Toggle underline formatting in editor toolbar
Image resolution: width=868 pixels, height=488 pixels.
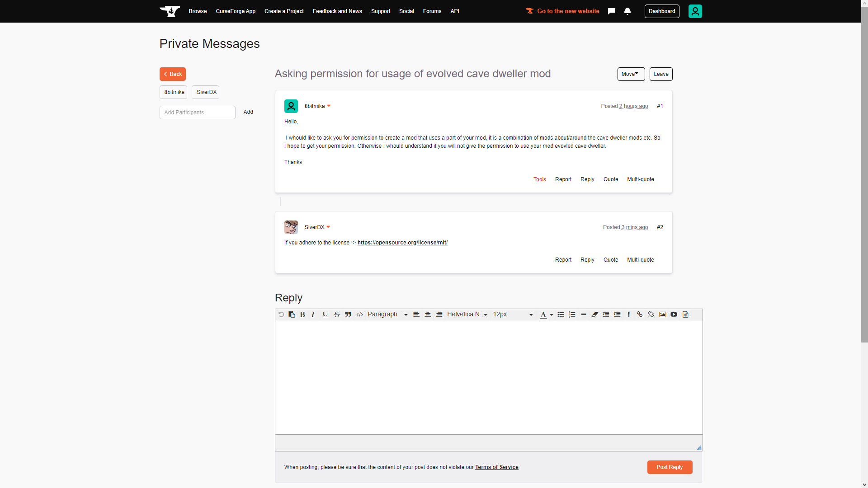[325, 314]
